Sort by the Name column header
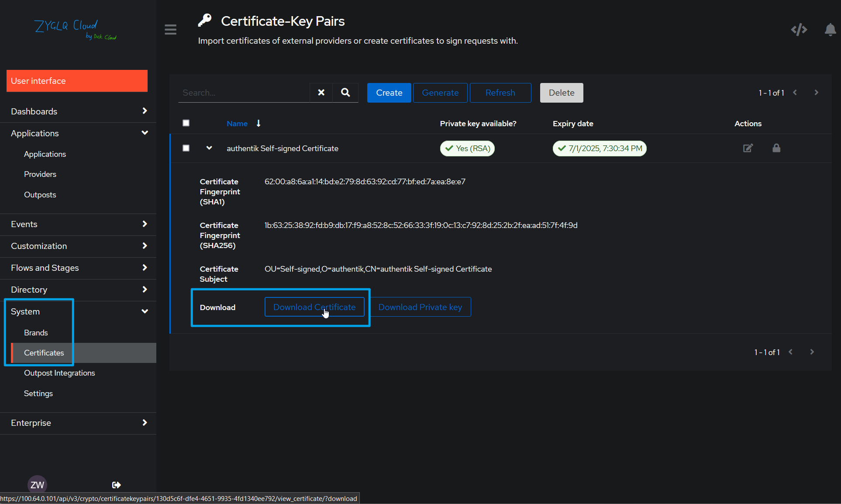 coord(237,124)
